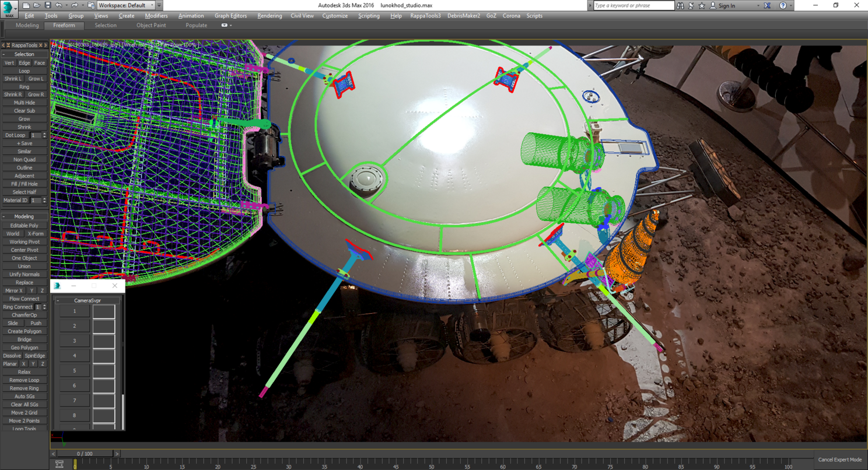Click the Planar X axis button

click(24, 364)
